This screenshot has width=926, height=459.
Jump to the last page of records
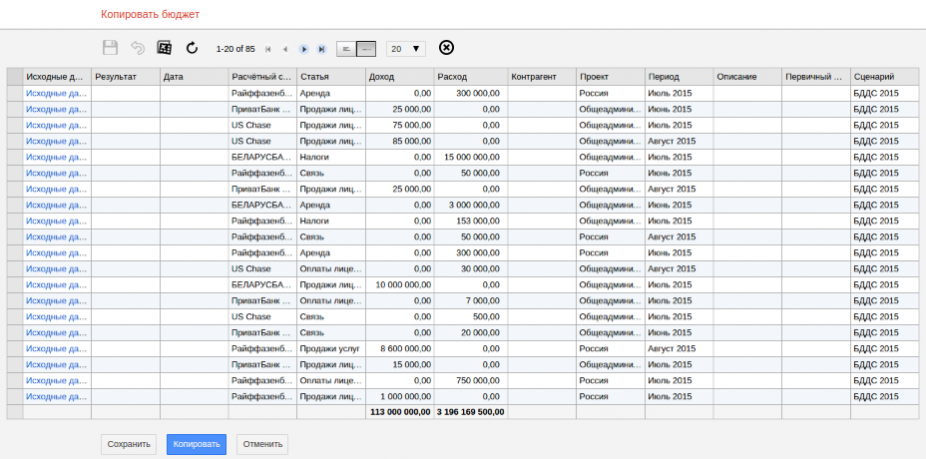(x=321, y=49)
